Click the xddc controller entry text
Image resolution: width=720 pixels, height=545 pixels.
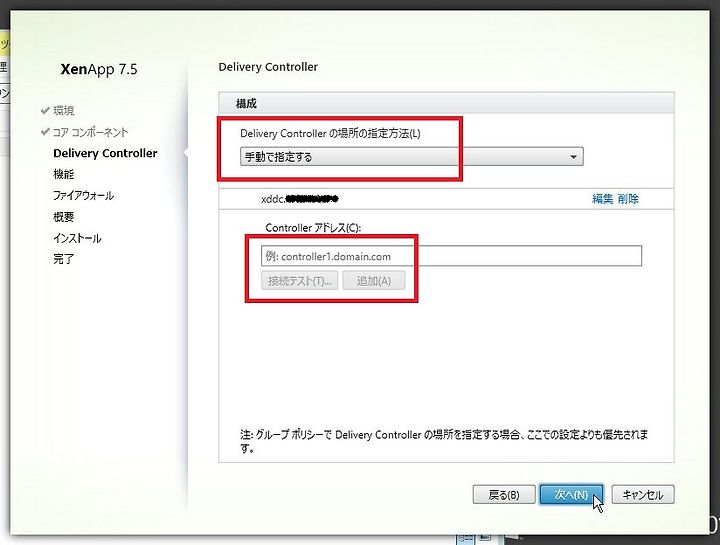pos(300,199)
